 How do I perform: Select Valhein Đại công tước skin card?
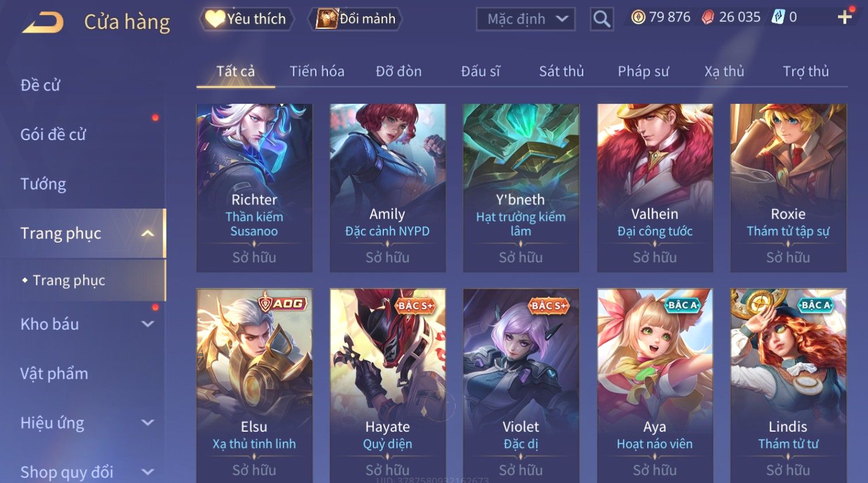coord(655,188)
